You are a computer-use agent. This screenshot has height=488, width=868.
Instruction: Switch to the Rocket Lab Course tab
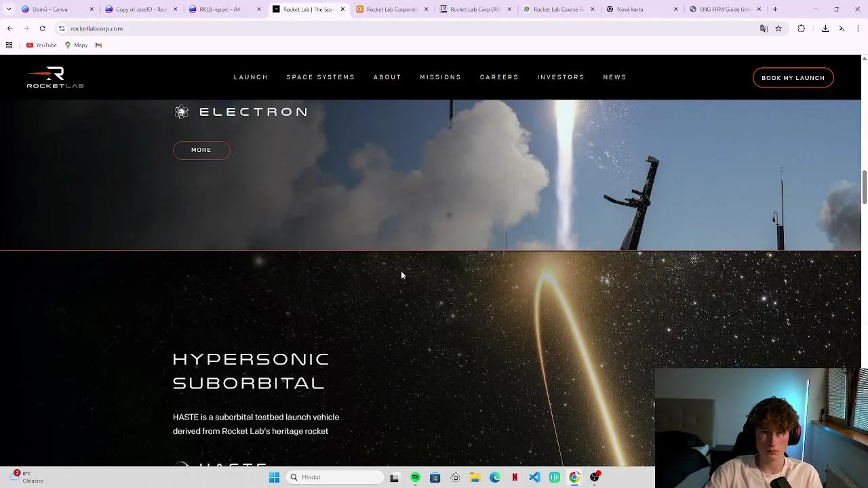[x=558, y=9]
